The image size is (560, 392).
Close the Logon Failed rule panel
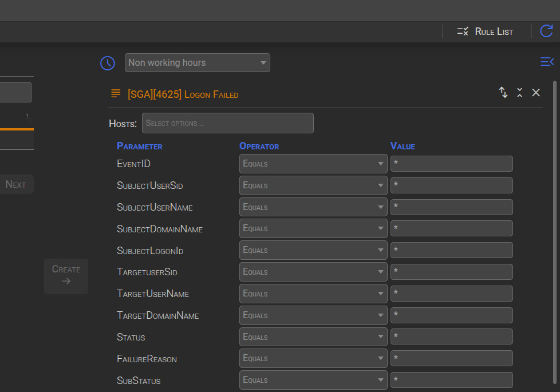click(536, 93)
